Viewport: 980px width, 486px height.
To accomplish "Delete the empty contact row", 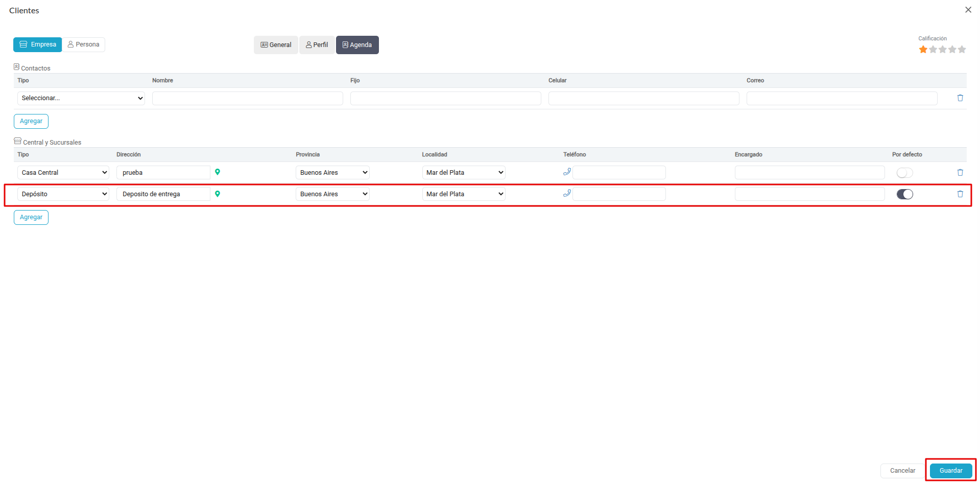I will [960, 98].
